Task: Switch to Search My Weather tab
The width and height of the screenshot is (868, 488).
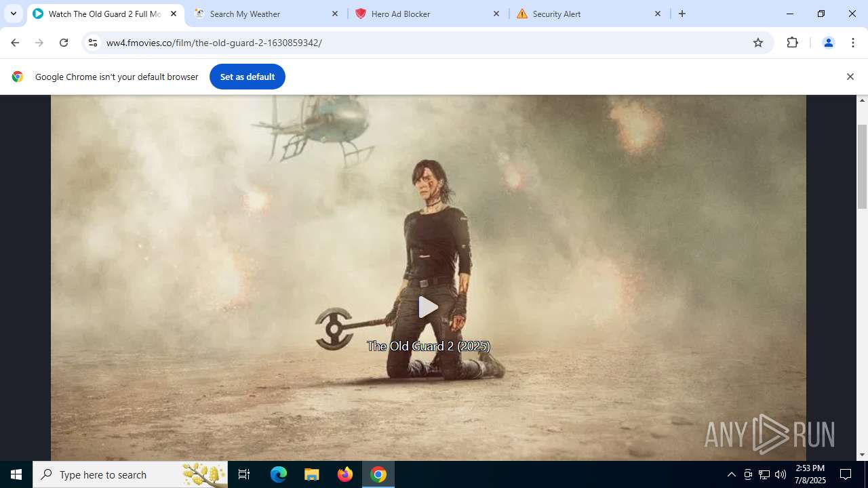Action: click(x=266, y=14)
